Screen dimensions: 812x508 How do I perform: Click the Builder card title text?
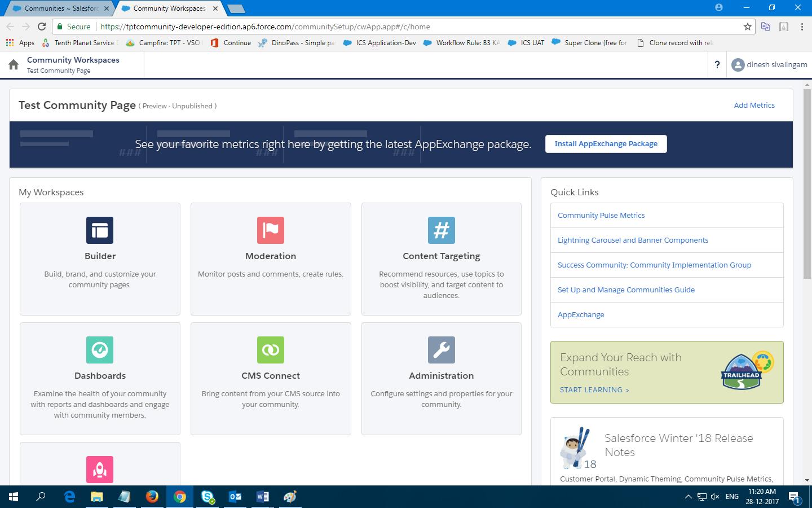(100, 256)
